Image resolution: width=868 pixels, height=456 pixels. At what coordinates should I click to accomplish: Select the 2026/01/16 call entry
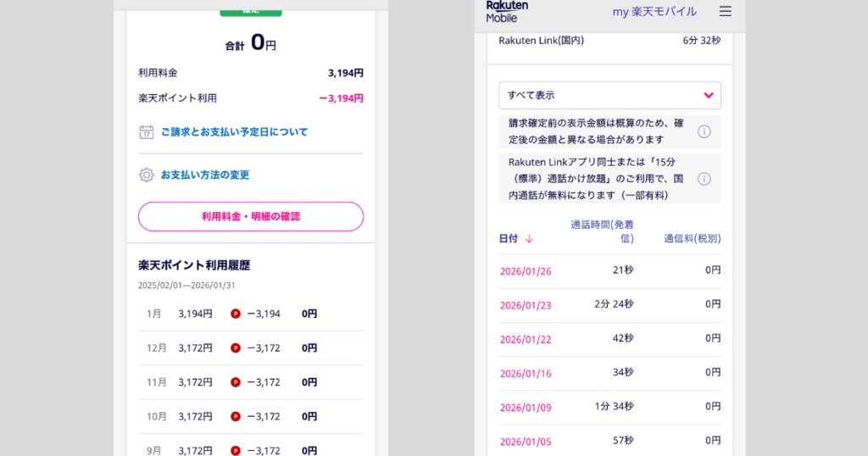point(526,373)
